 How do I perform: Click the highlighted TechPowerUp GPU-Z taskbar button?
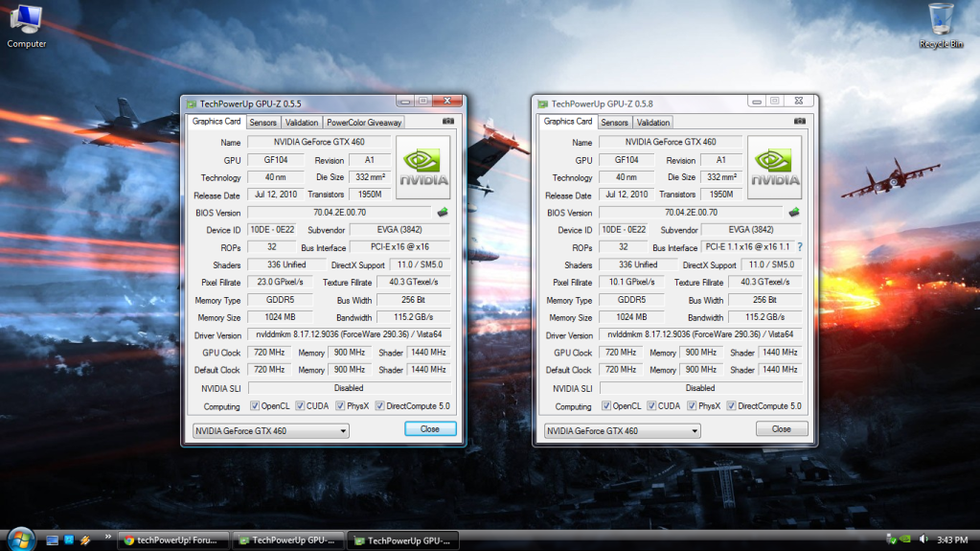click(403, 540)
